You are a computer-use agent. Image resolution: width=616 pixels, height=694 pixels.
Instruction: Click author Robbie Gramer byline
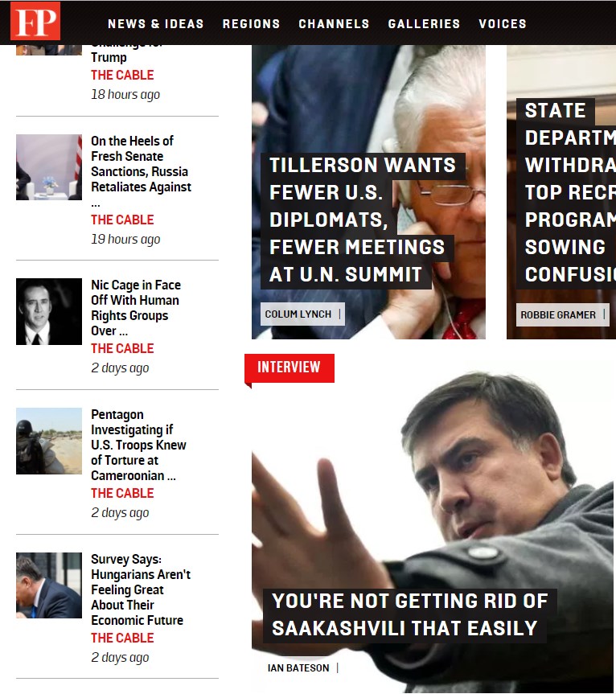pos(558,314)
